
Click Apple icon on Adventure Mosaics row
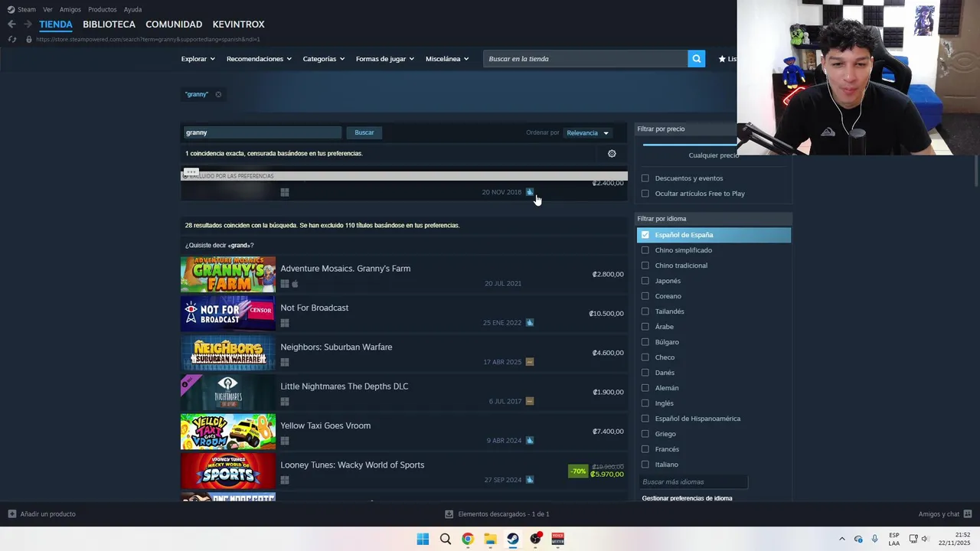[x=296, y=283]
